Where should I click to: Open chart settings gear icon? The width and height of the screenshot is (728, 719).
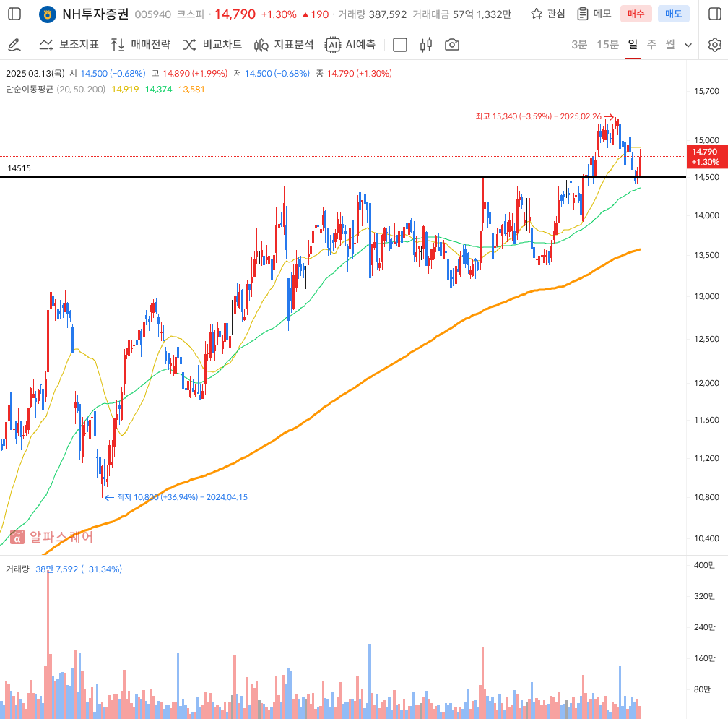715,45
